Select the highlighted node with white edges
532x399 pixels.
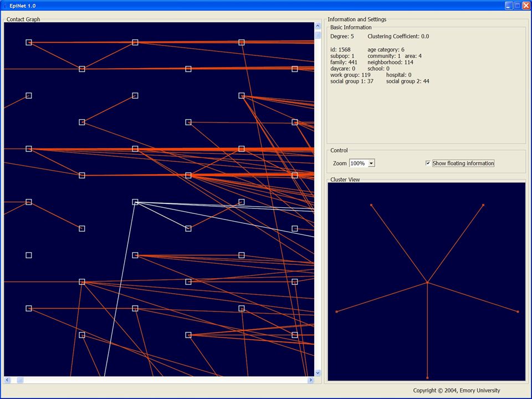(x=135, y=202)
